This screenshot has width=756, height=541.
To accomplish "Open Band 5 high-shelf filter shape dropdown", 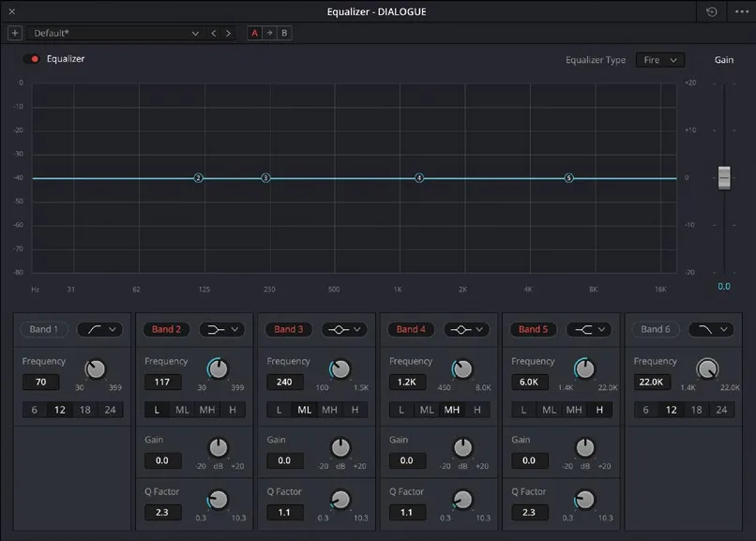I will pyautogui.click(x=589, y=329).
